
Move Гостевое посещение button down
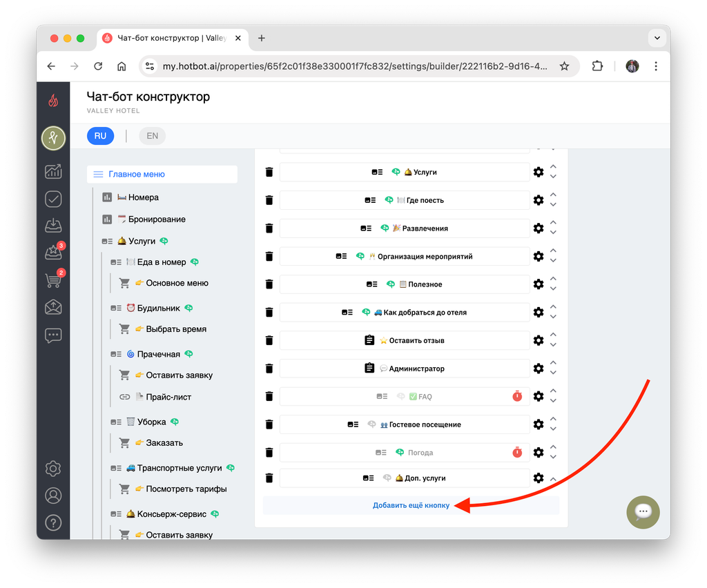553,429
